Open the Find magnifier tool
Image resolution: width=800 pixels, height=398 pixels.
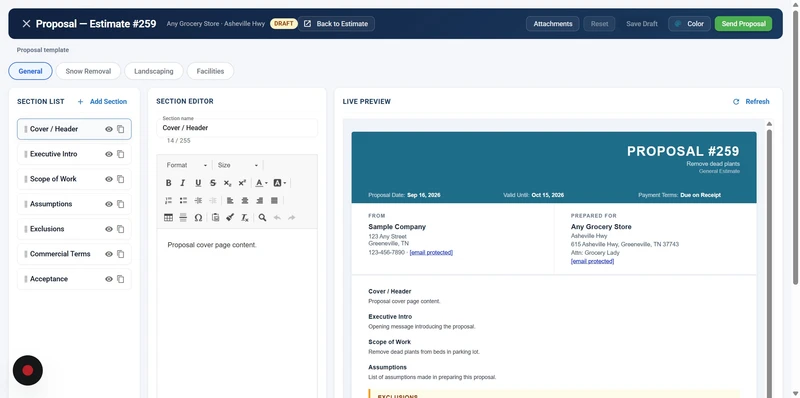point(262,217)
